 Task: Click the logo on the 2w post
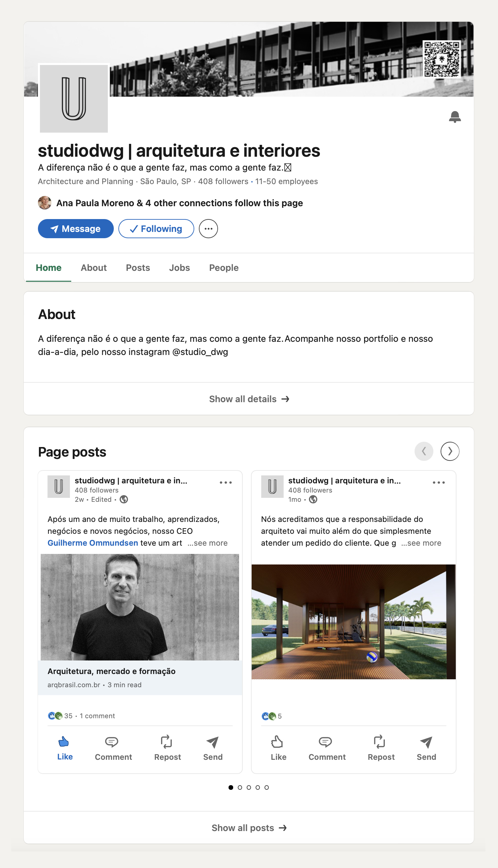(x=58, y=486)
